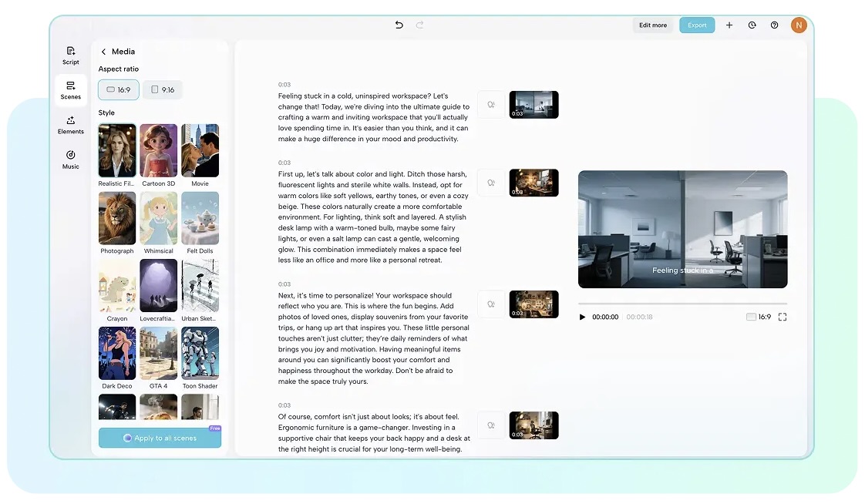Click the Edit more button
Viewport: 865px width, 504px height.
pos(653,25)
